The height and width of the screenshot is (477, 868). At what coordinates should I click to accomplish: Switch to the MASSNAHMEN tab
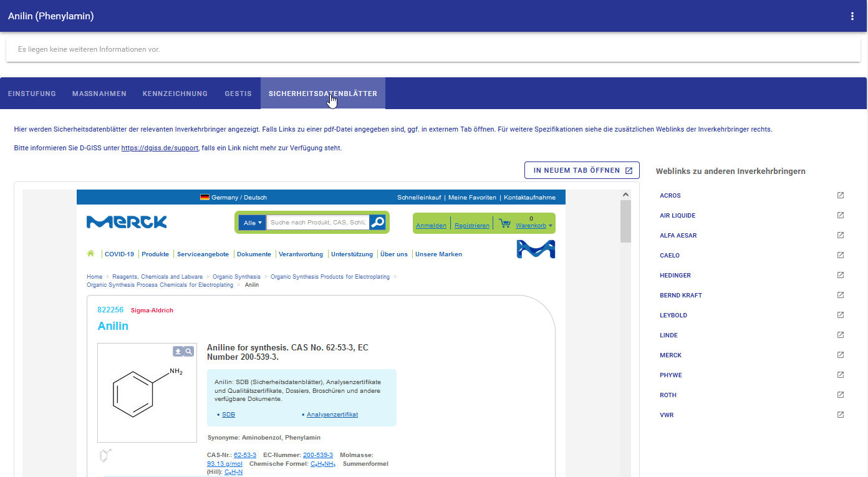[x=99, y=94]
